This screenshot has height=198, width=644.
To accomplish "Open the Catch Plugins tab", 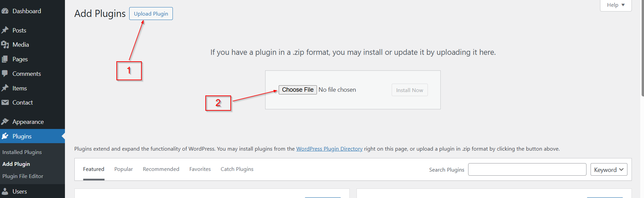I will click(237, 169).
